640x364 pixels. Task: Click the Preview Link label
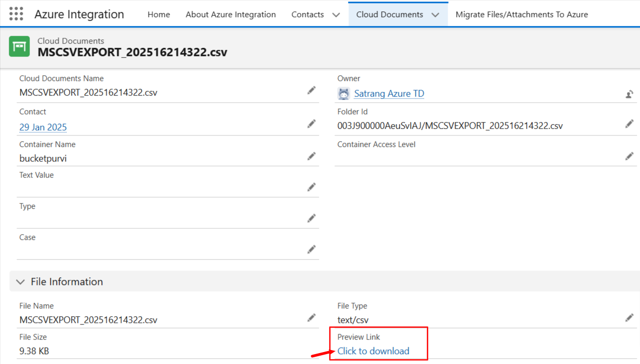359,337
